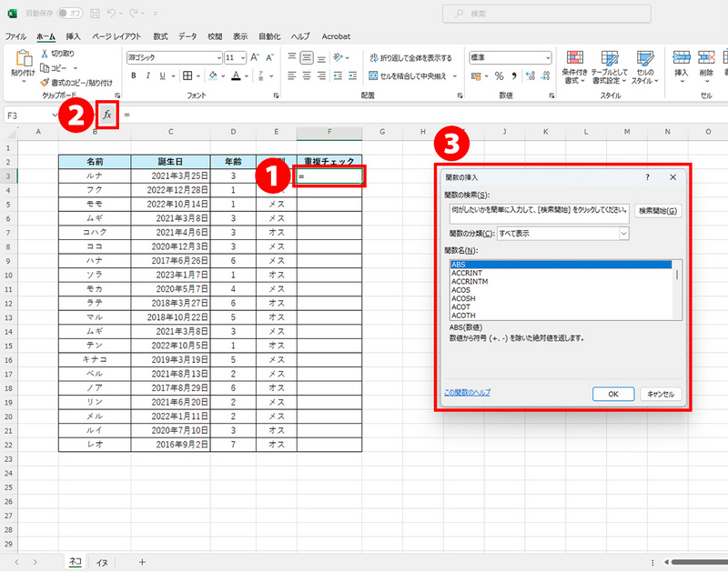Expand the Font group dialog launcher
Image resolution: width=728 pixels, height=572 pixels.
click(x=276, y=95)
